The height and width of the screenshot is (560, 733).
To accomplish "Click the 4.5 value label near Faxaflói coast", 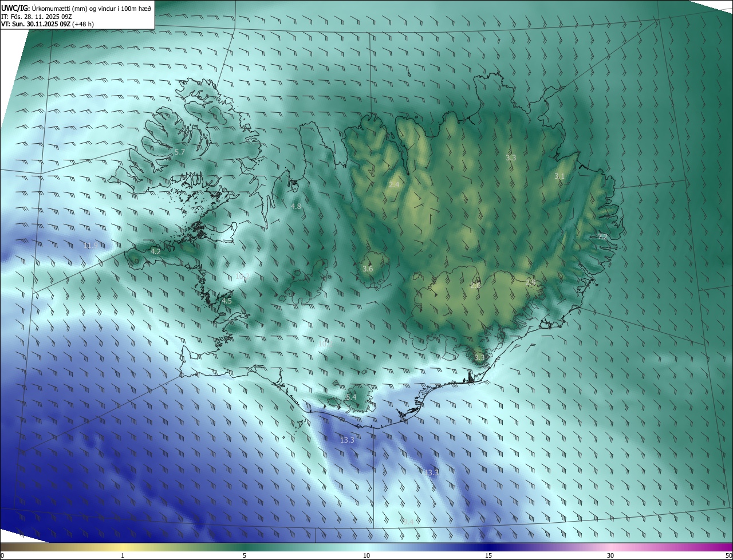I will [227, 301].
